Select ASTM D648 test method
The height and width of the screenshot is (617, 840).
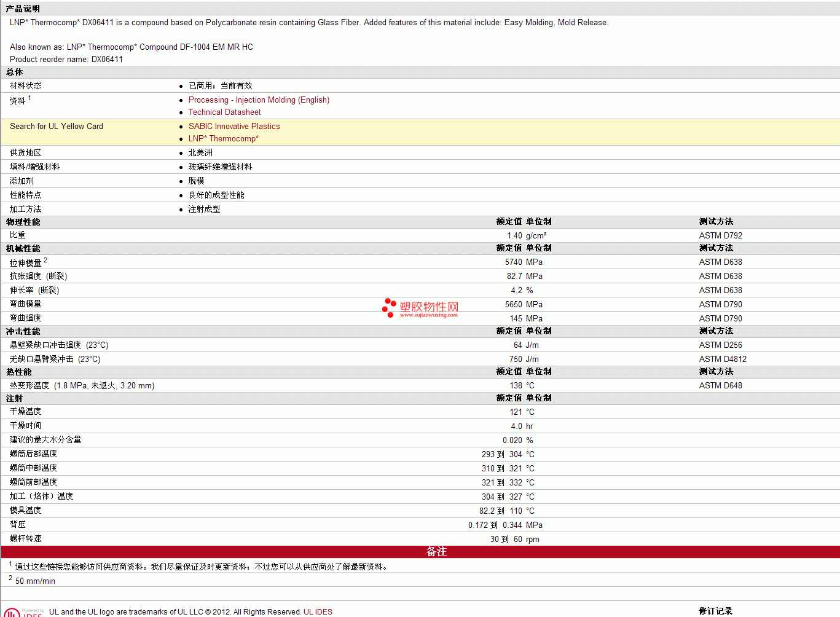pos(721,386)
